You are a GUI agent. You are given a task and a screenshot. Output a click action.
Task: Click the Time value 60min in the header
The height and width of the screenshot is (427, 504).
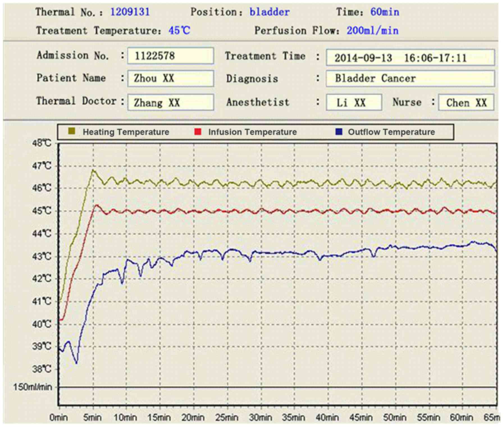pyautogui.click(x=384, y=12)
